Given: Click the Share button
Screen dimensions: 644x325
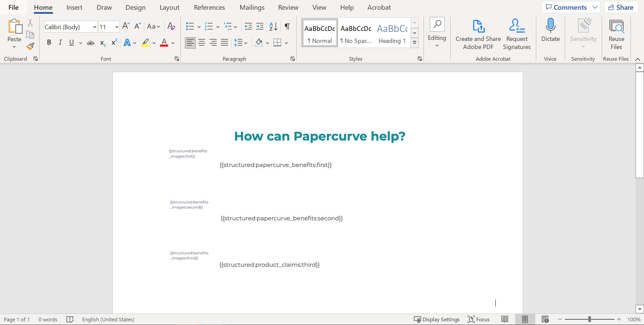Looking at the screenshot, I should [621, 7].
